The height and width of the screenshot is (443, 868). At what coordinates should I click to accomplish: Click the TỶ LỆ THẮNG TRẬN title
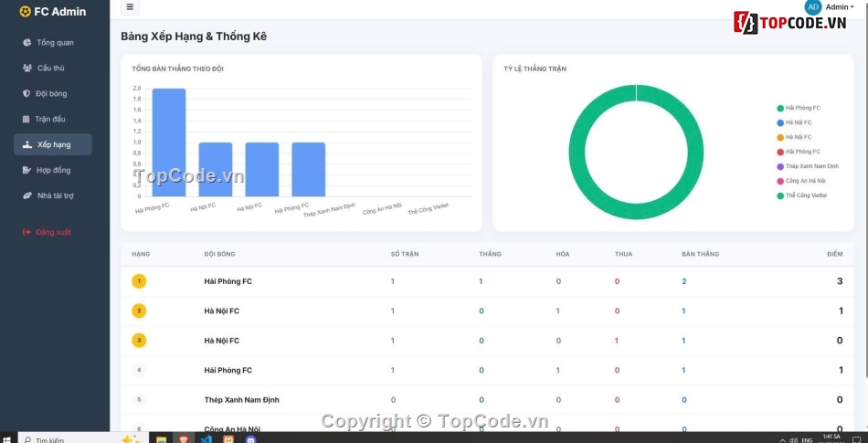535,69
